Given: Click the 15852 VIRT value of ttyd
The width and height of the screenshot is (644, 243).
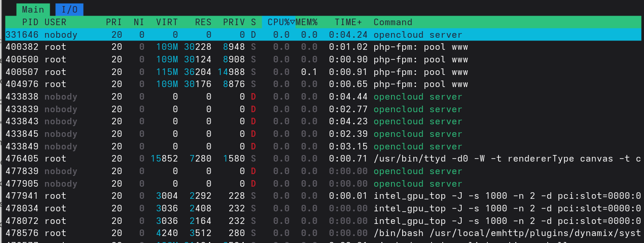Looking at the screenshot, I should pyautogui.click(x=164, y=159).
